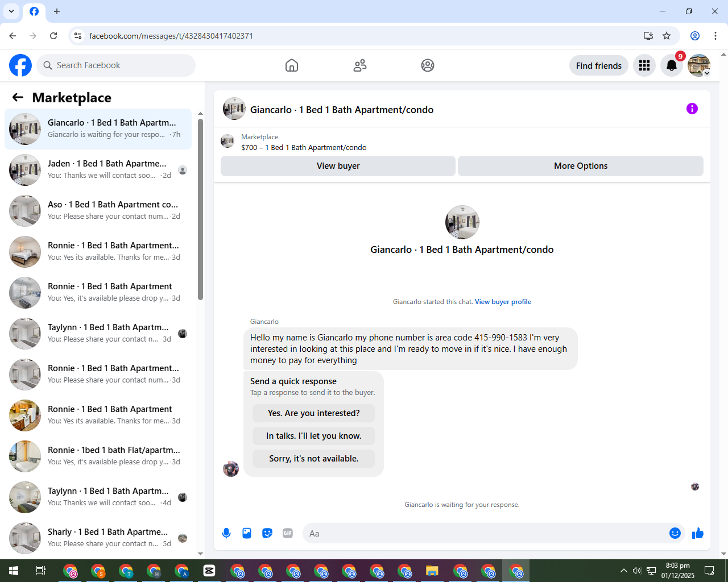Click the Find friends button
The width and height of the screenshot is (728, 582).
click(x=599, y=65)
